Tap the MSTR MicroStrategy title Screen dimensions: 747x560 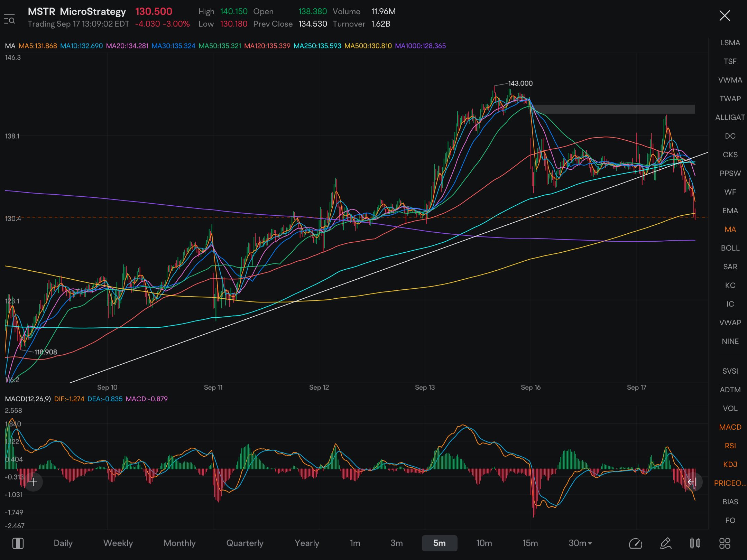point(77,11)
